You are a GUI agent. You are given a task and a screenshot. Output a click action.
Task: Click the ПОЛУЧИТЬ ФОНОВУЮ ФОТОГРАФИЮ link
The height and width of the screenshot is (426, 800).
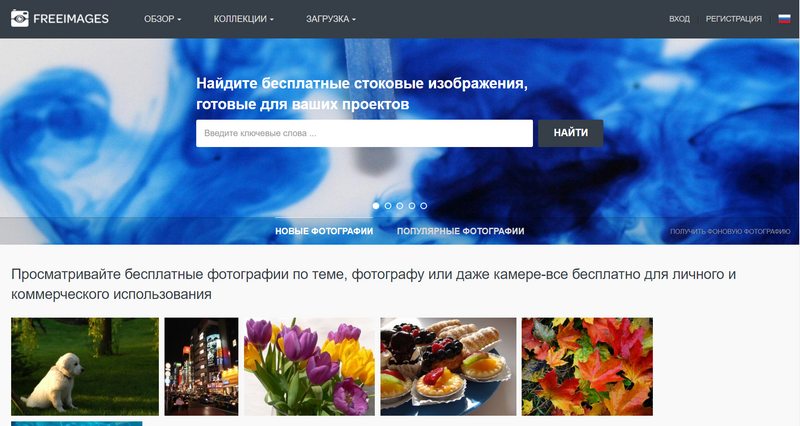(730, 232)
